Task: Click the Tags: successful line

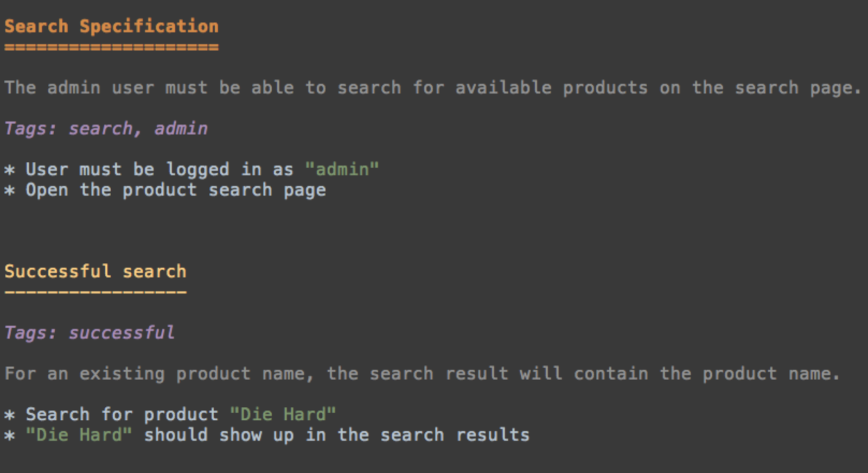Action: (90, 332)
